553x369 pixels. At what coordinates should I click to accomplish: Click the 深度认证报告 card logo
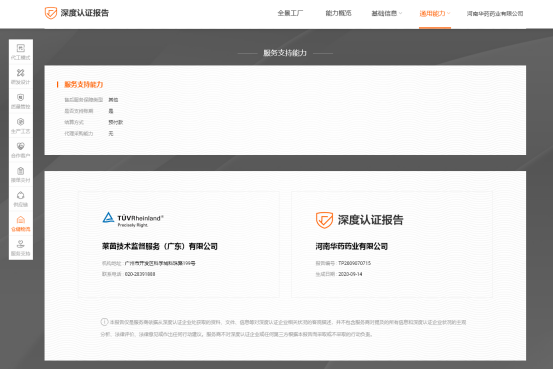coord(359,220)
